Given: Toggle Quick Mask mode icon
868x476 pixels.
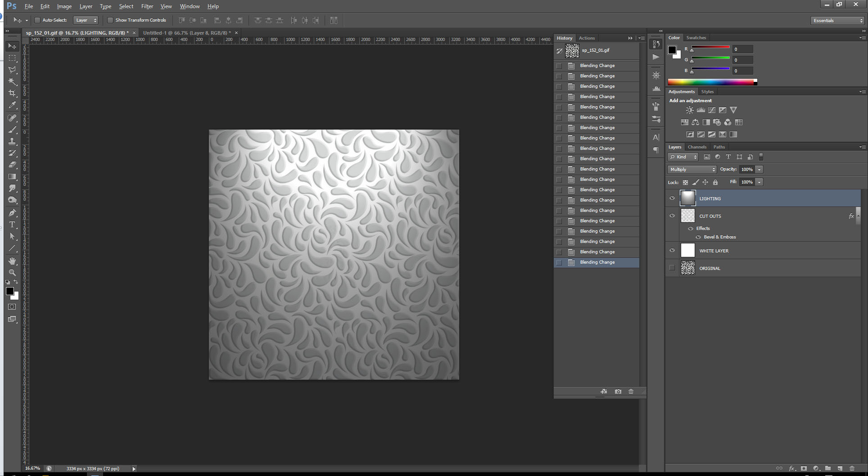Looking at the screenshot, I should [x=12, y=307].
